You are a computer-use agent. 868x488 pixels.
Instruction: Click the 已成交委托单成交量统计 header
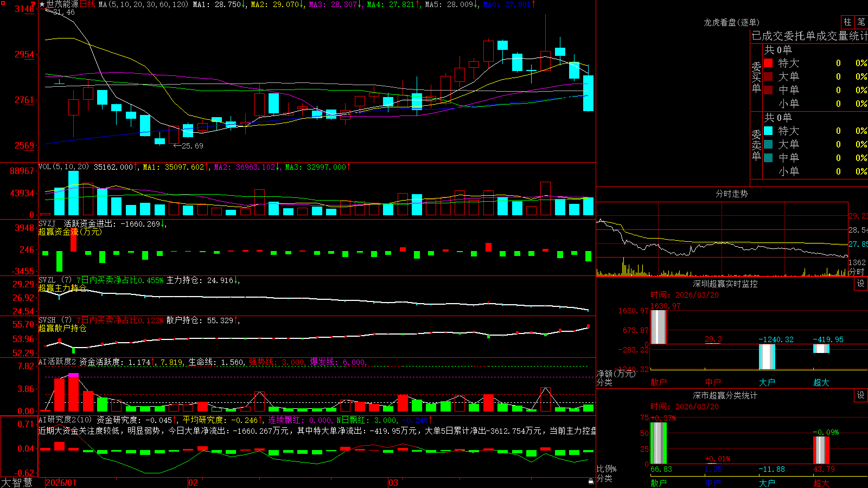[809, 36]
